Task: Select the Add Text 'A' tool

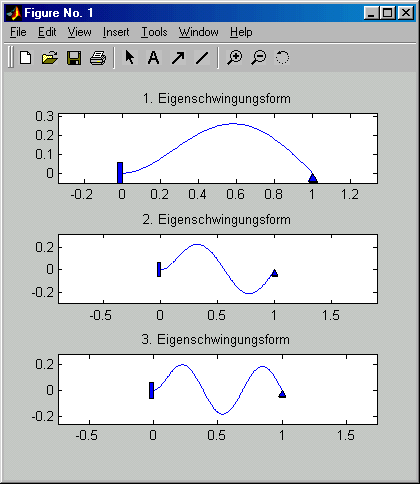Action: (153, 58)
